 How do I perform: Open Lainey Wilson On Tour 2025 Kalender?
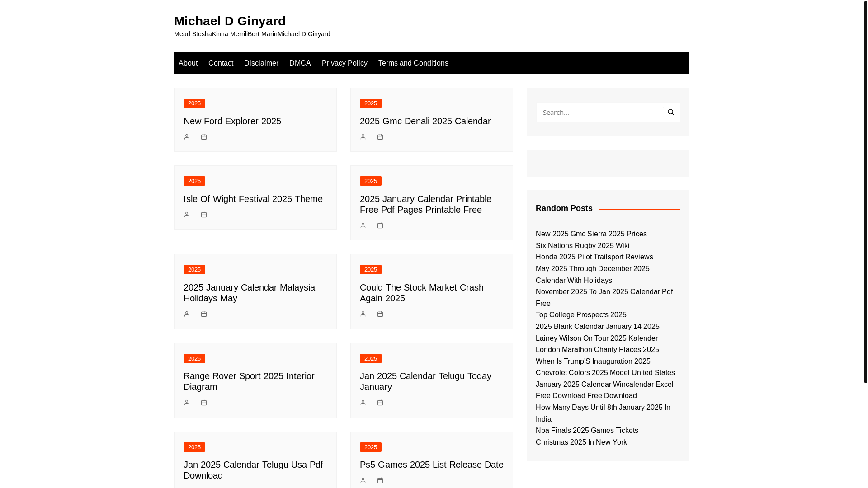[597, 338]
